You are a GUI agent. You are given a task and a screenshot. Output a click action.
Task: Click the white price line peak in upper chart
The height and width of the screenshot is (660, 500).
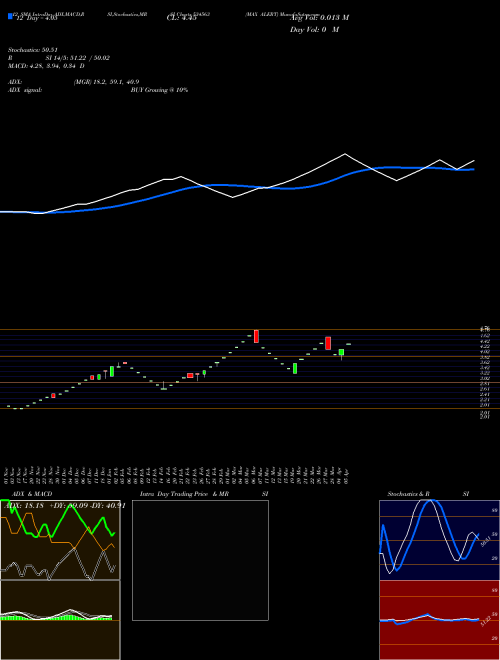(x=345, y=154)
